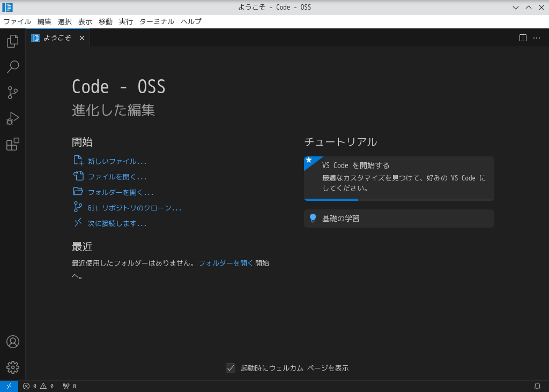Open the 移動 menu
Image resolution: width=549 pixels, height=392 pixels.
coord(106,21)
